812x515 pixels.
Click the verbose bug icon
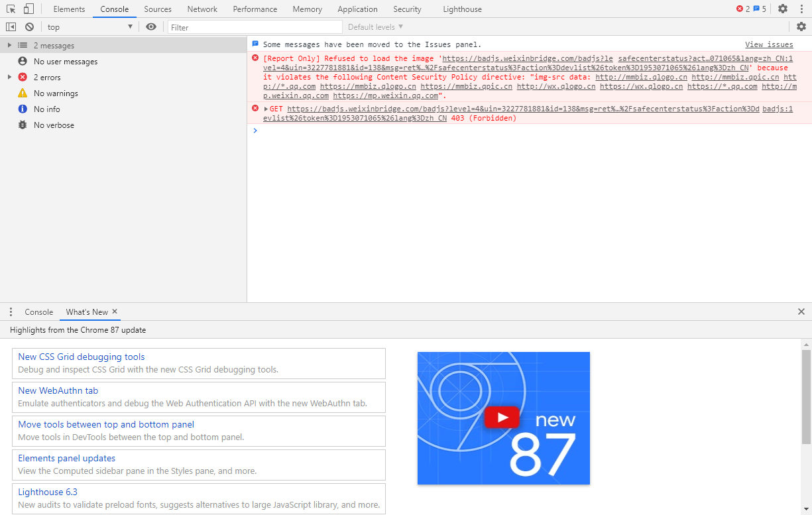pos(23,125)
